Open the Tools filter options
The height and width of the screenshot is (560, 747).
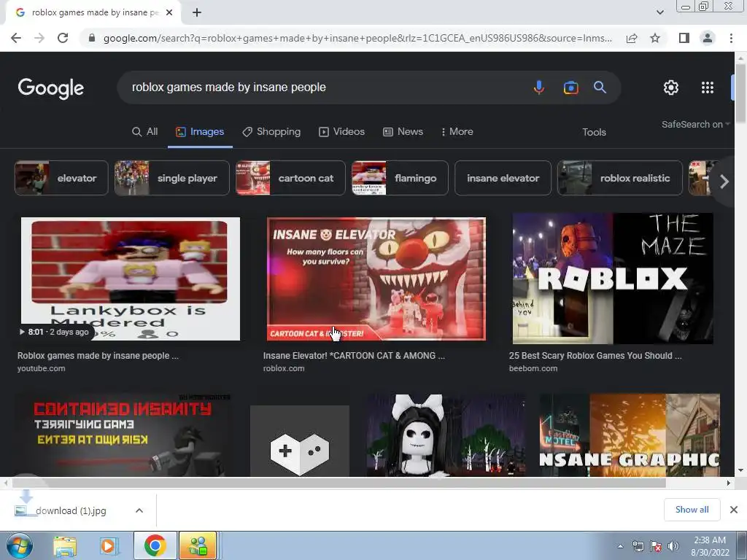[594, 133]
